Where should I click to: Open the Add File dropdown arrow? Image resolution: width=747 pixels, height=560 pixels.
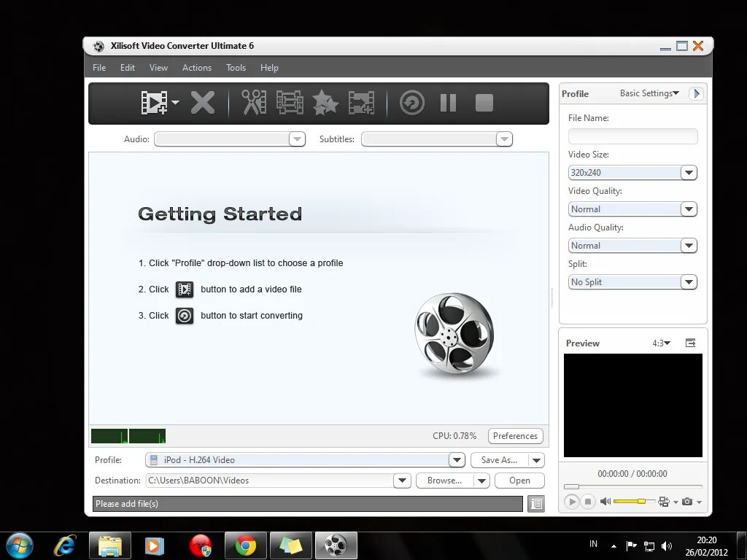[x=175, y=102]
